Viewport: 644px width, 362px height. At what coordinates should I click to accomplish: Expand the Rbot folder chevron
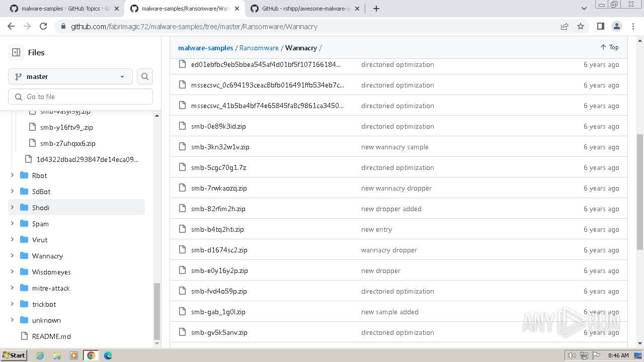point(12,175)
